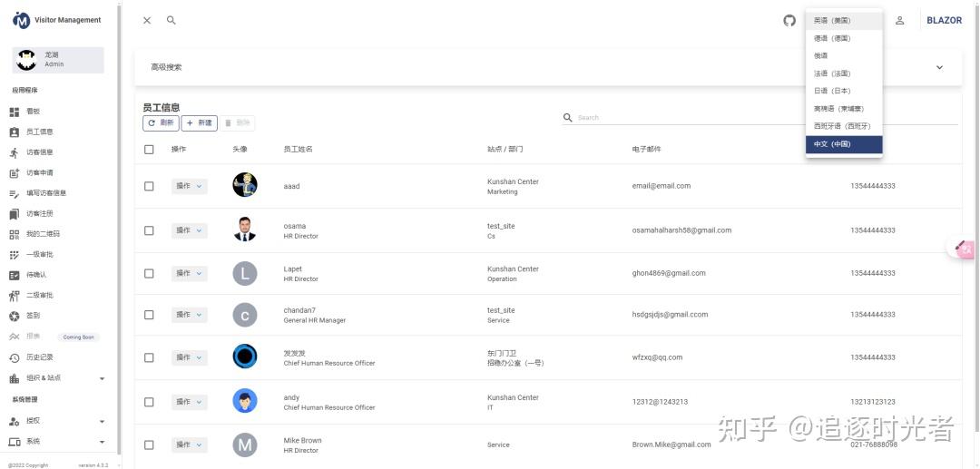Click the BLAZOR button in header
The height and width of the screenshot is (469, 980).
[945, 21]
